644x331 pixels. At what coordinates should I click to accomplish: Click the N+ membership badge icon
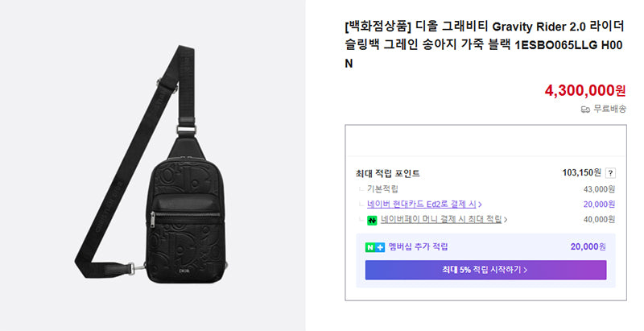coord(374,247)
